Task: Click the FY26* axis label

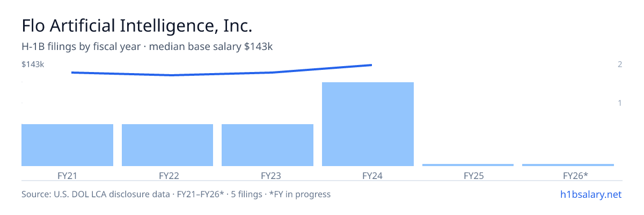Action: 575,175
